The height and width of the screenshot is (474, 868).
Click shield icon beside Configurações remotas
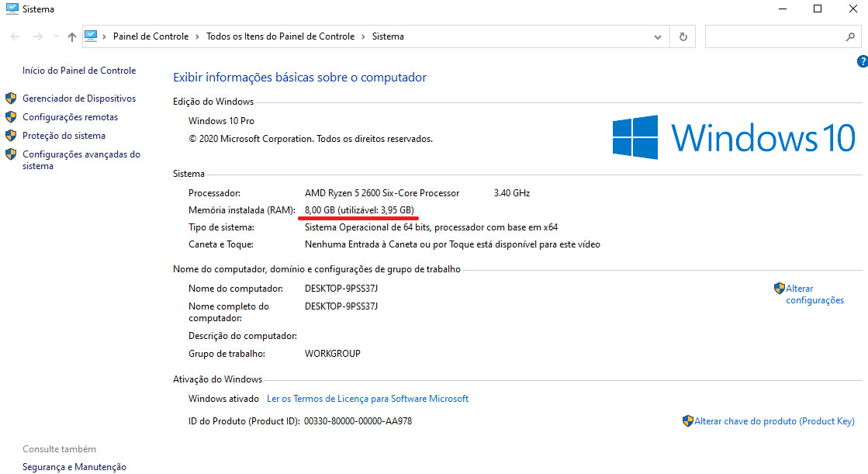point(11,117)
